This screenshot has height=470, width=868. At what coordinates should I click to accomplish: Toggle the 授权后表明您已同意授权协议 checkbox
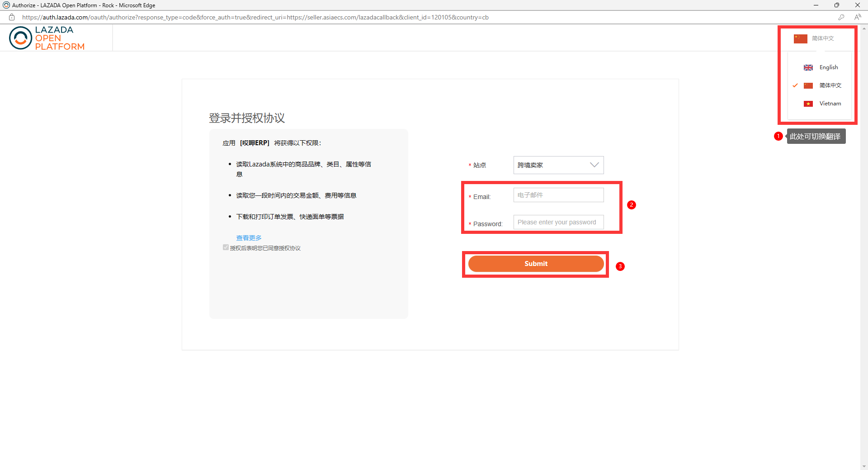[226, 247]
